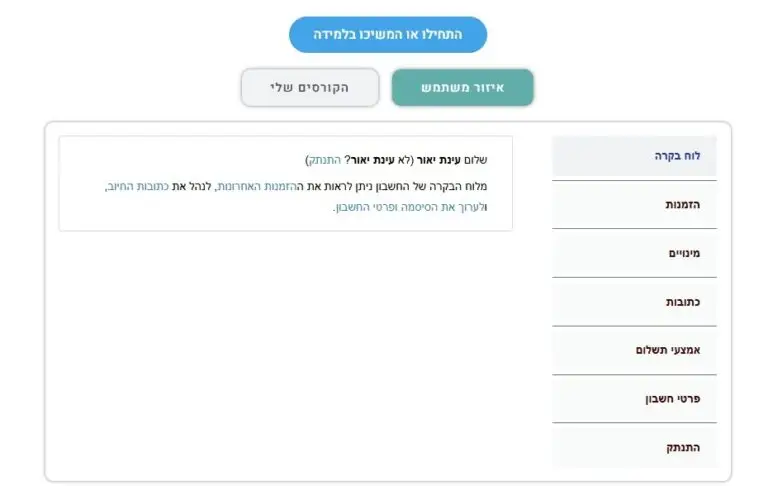Image resolution: width=768 pixels, height=486 pixels.
Task: Open "הזמנות" in the account sidebar
Action: pyautogui.click(x=633, y=204)
